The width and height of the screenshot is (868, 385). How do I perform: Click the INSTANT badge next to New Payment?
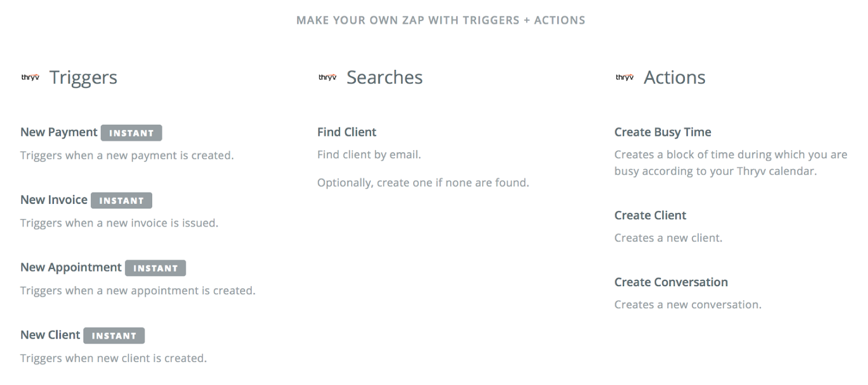click(x=131, y=133)
